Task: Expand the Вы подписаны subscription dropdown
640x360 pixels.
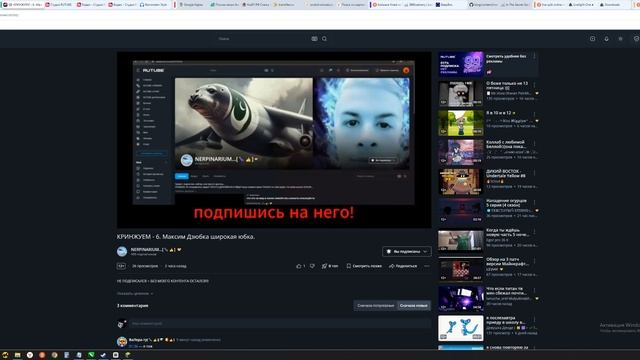Action: click(407, 251)
